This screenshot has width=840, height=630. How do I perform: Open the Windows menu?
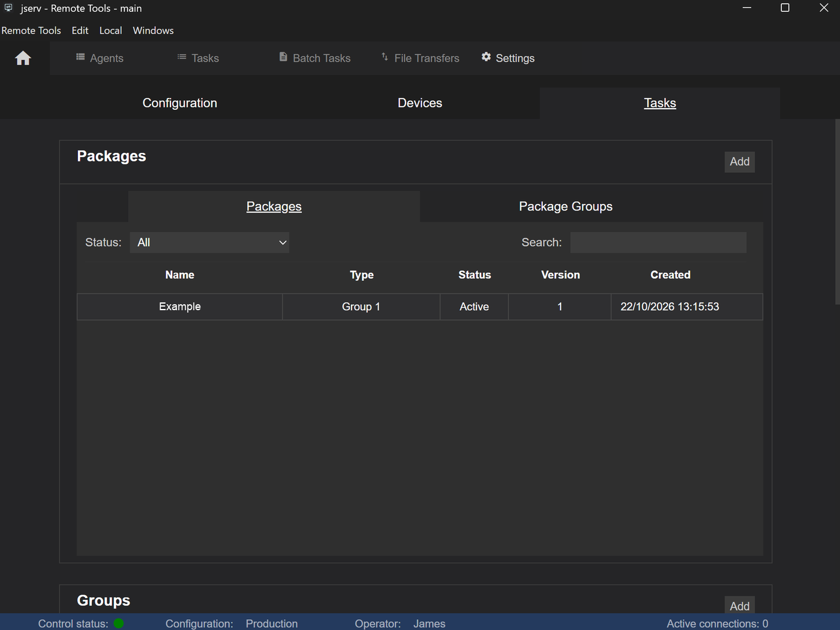153,31
